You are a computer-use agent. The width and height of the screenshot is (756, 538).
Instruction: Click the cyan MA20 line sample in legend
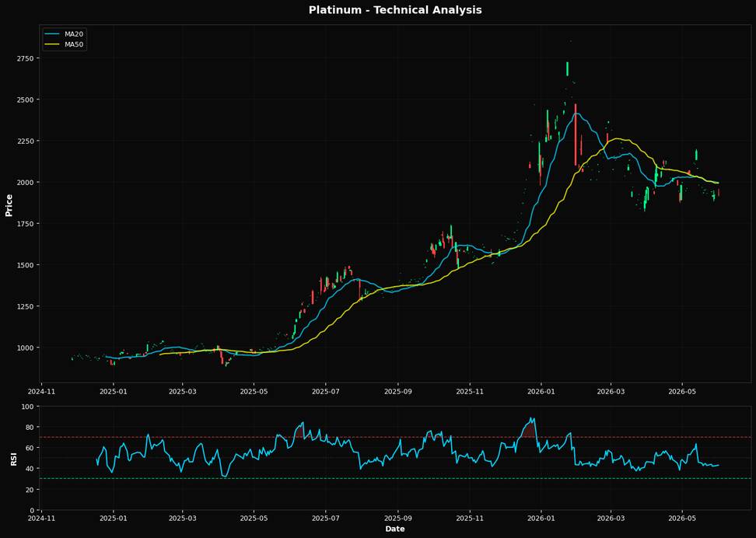click(53, 33)
